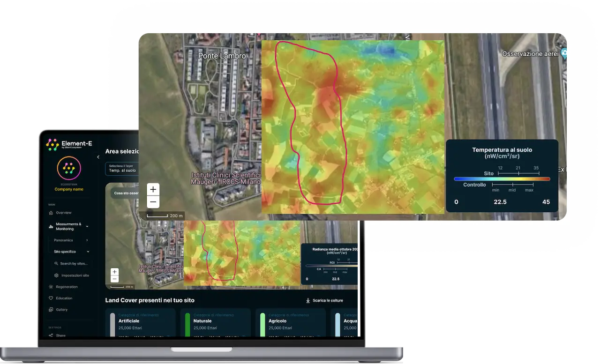
Task: Collapse the Measurments & Monitoring section chevron
Action: [87, 226]
